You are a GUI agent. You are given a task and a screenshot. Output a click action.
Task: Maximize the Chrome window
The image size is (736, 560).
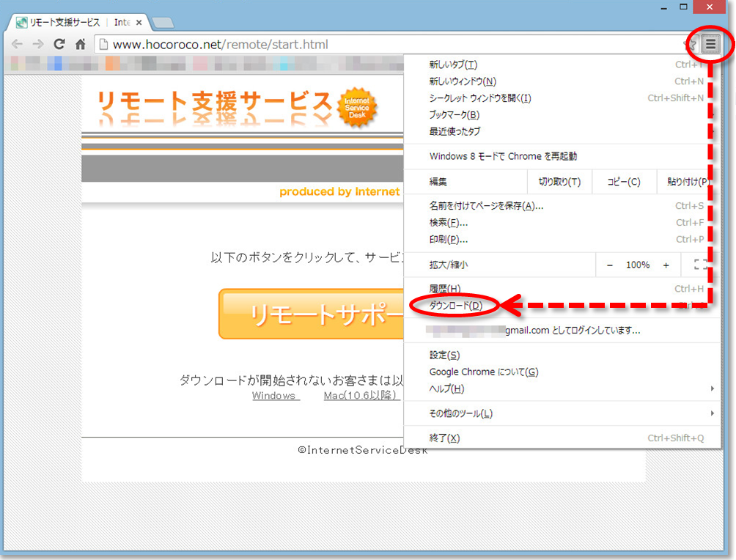pyautogui.click(x=683, y=7)
